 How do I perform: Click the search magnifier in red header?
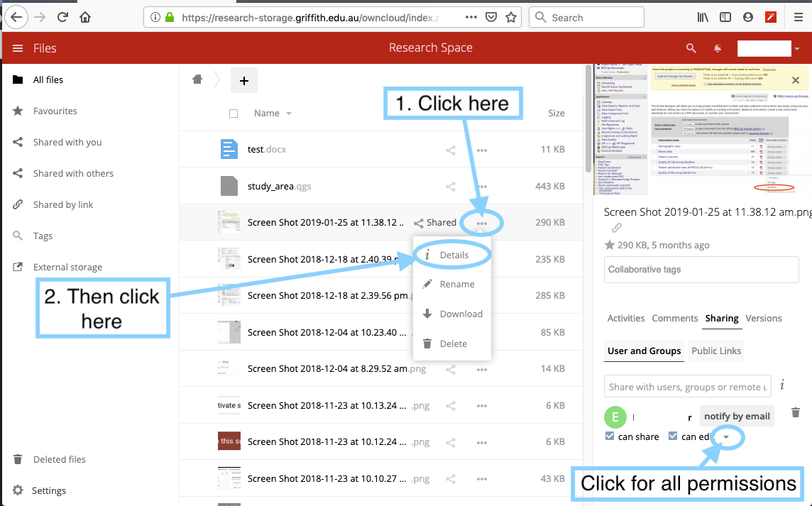[x=691, y=48]
